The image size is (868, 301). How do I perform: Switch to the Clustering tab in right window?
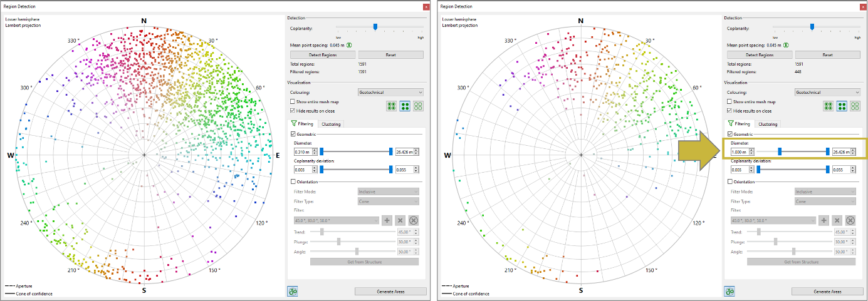(767, 124)
